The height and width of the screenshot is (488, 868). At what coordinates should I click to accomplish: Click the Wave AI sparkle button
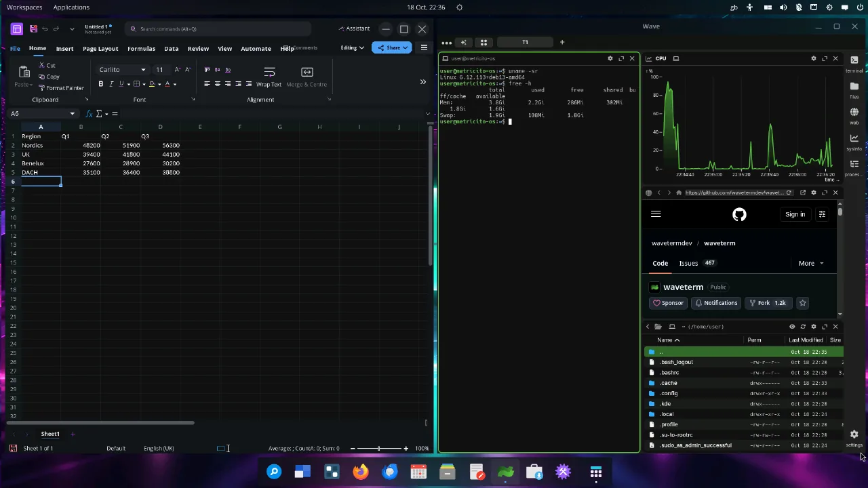[464, 43]
